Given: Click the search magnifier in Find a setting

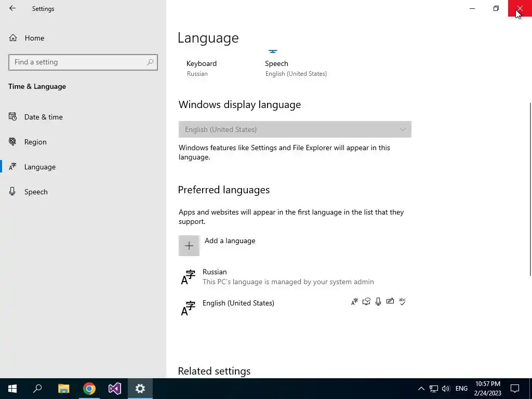Looking at the screenshot, I should pyautogui.click(x=150, y=62).
